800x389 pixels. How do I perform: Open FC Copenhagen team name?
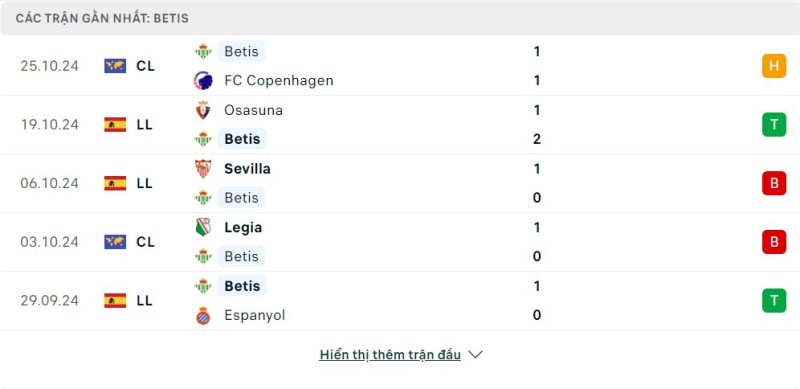pyautogui.click(x=279, y=81)
